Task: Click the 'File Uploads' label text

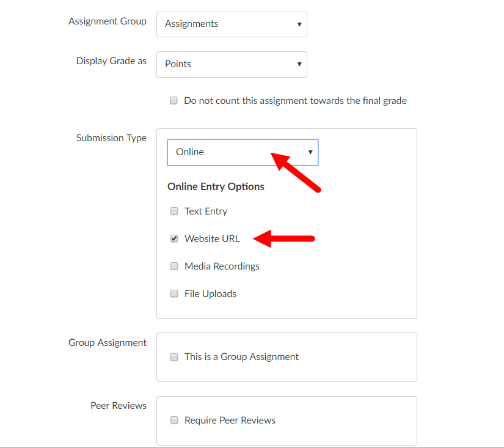Action: pos(210,294)
